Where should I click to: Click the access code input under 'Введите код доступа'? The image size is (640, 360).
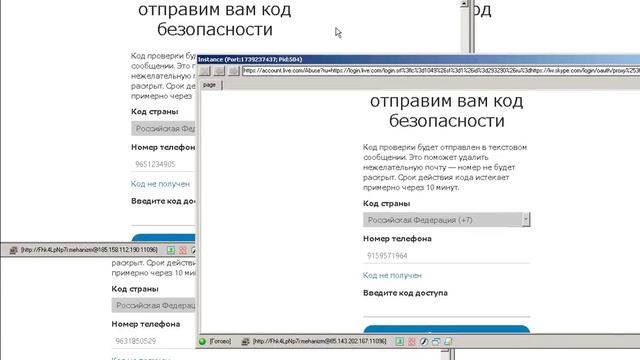click(x=447, y=308)
